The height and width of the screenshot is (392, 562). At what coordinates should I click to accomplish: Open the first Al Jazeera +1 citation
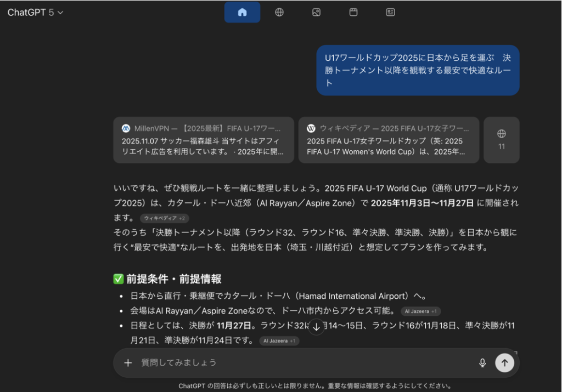[x=420, y=311]
